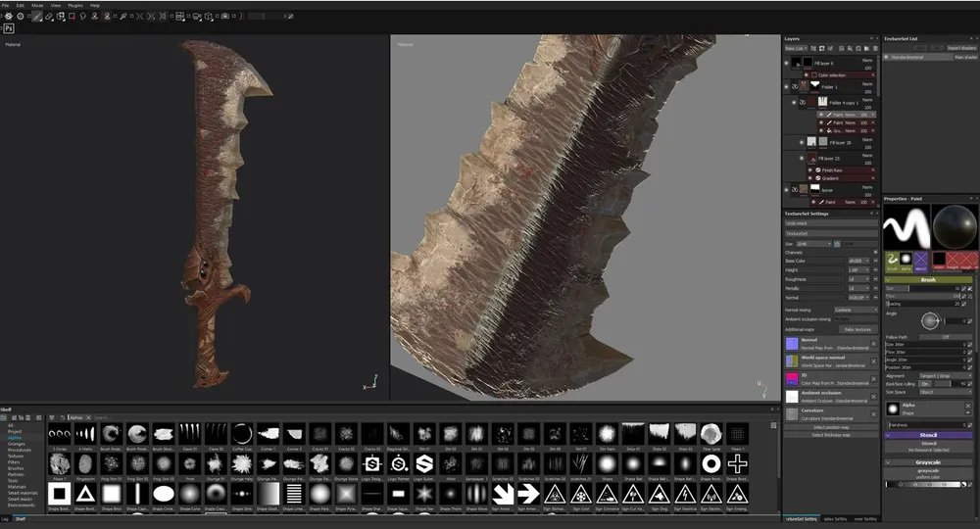Open the Base Color channel dropdown

(795, 47)
